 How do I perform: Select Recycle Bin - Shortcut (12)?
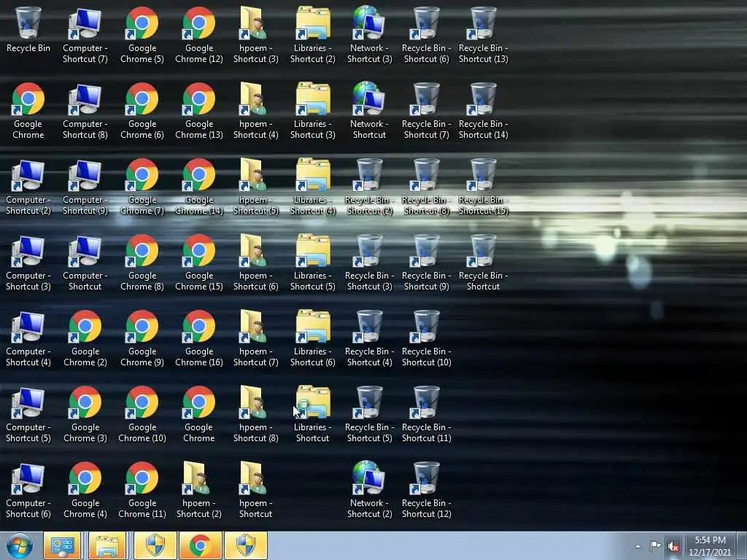pos(426,489)
